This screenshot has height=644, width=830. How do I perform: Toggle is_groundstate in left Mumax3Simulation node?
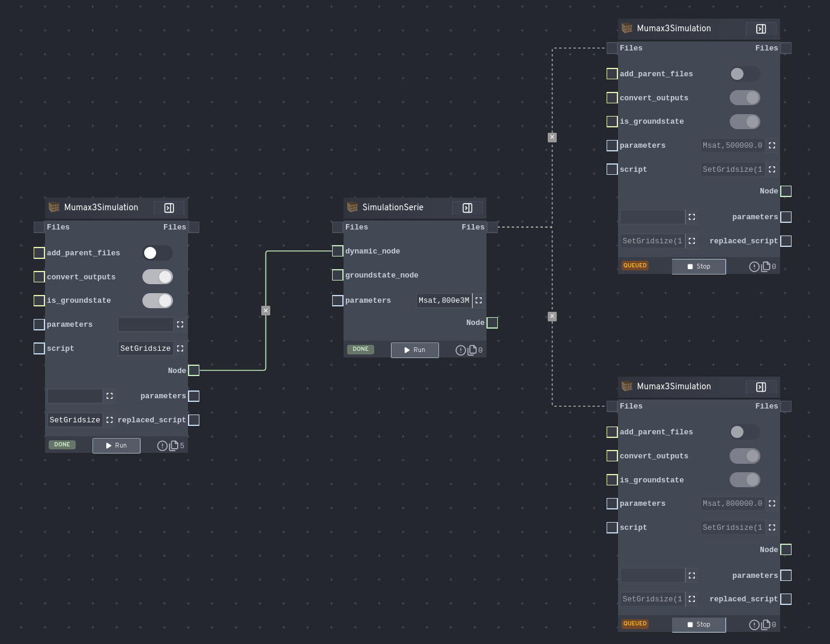coord(157,300)
